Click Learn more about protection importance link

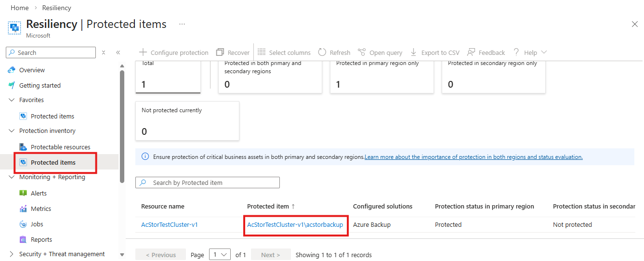[473, 157]
